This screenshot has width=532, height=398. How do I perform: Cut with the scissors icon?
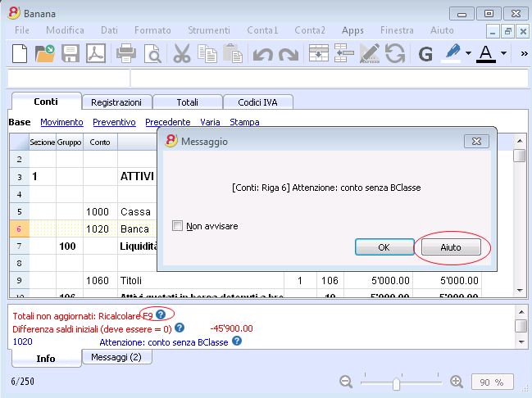(x=181, y=53)
